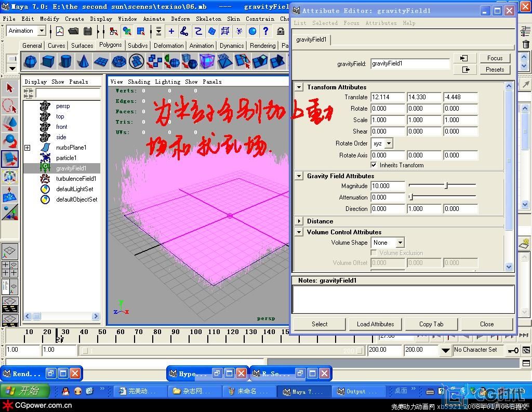Adjust the Magnitude slider
Screen dimensions: 532x412
coord(446,185)
